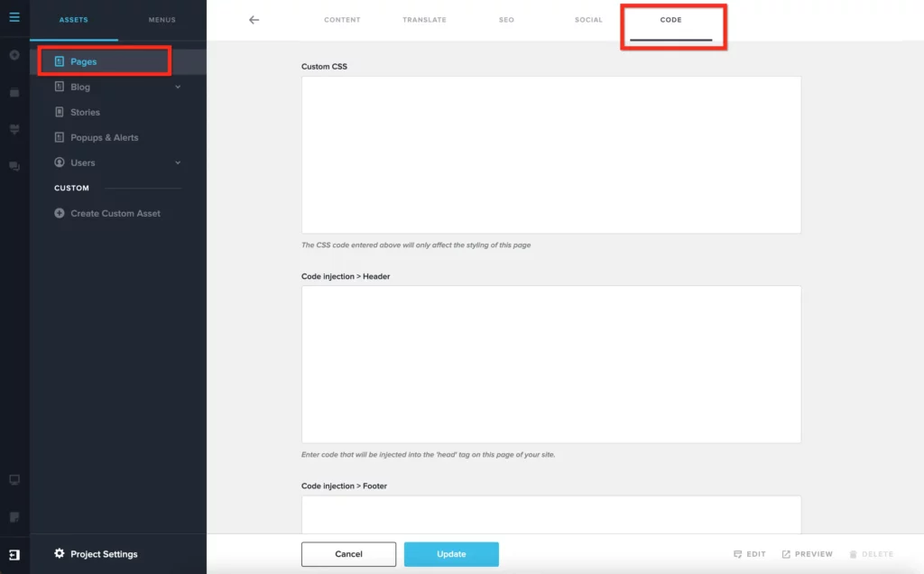Select the SEO tab
This screenshot has width=924, height=574.
click(506, 19)
